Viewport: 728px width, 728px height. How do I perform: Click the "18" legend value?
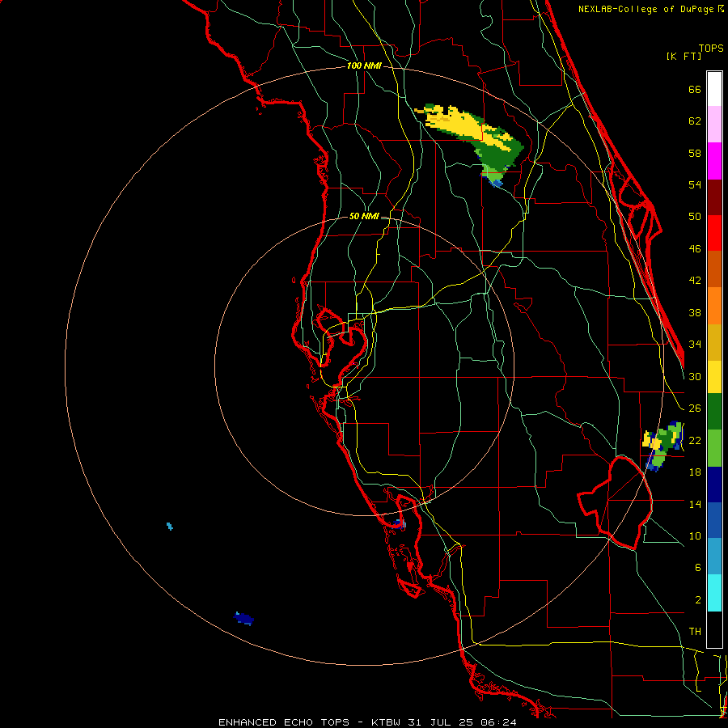pos(695,472)
